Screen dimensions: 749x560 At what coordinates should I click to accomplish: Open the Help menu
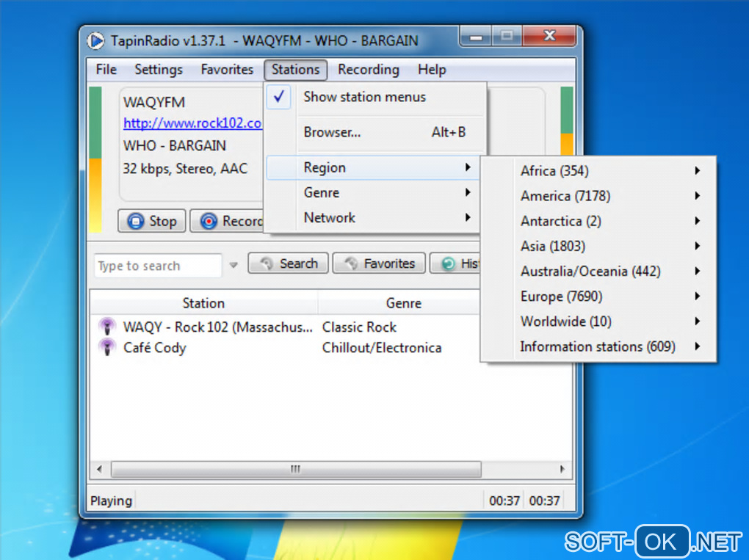point(432,70)
